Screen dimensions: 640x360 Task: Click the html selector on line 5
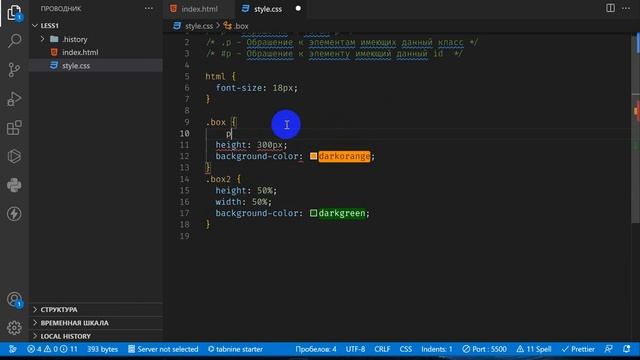tap(215, 76)
